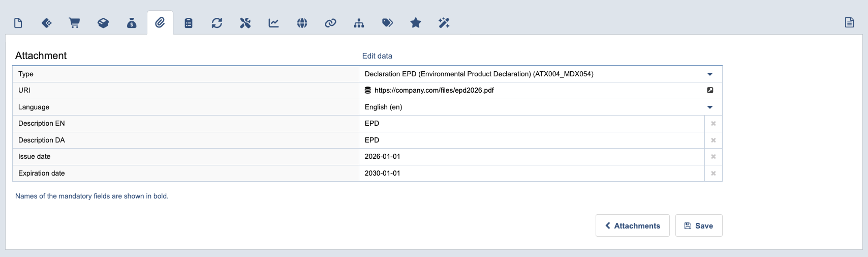Open the clipboard list tab

pyautogui.click(x=189, y=23)
